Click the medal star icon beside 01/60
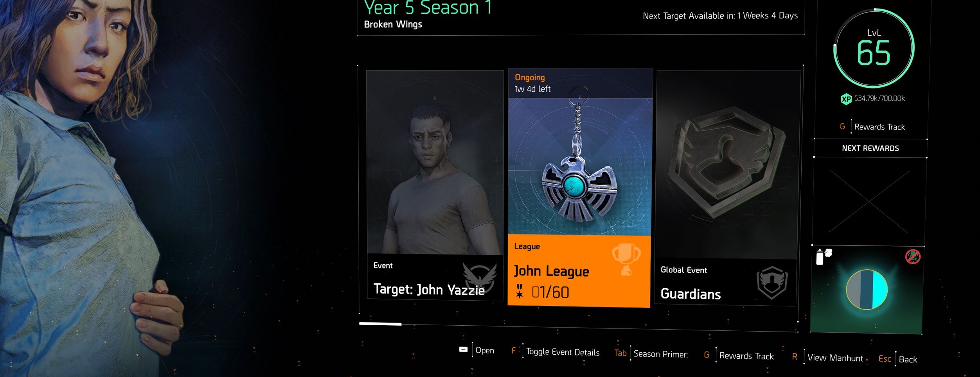 pyautogui.click(x=520, y=291)
